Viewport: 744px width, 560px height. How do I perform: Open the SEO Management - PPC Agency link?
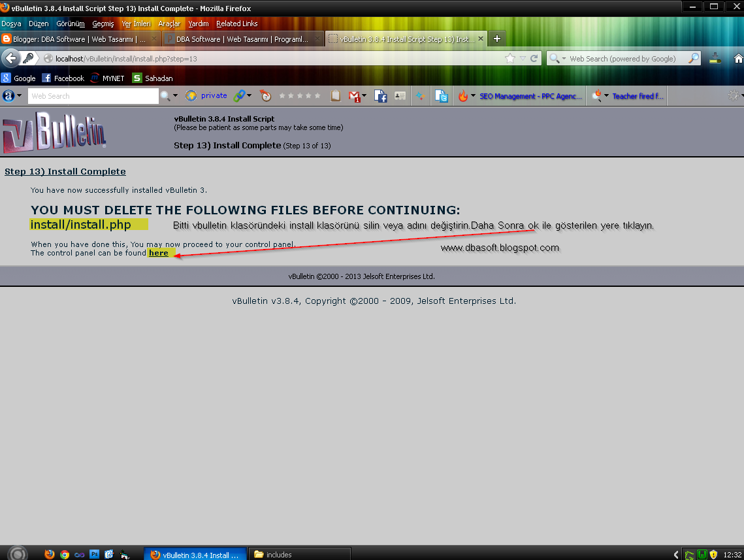coord(530,96)
